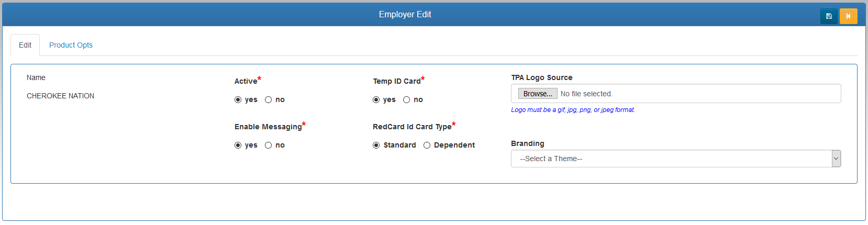Open the Branding theme dropdown

676,159
